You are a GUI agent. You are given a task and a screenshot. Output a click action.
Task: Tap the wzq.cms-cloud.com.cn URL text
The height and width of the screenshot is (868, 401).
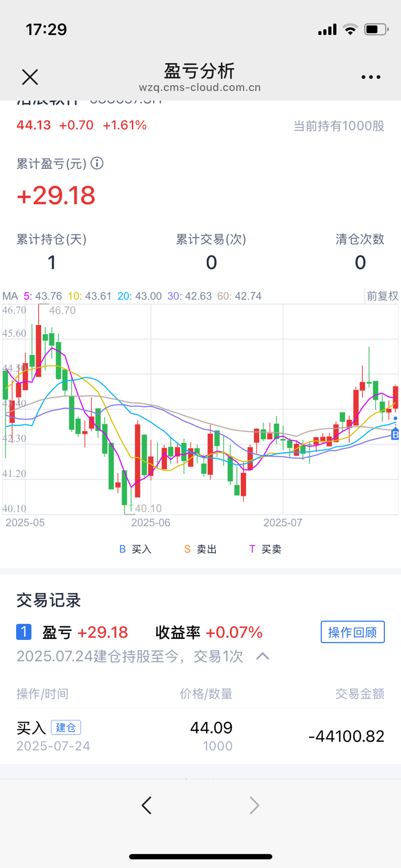pyautogui.click(x=200, y=88)
